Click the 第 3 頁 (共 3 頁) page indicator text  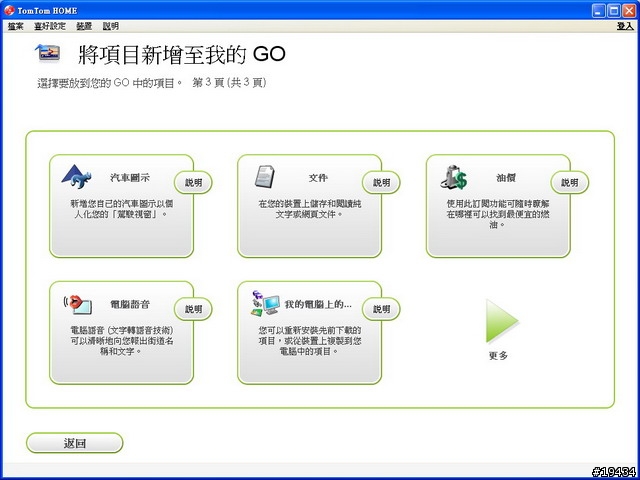coord(229,83)
